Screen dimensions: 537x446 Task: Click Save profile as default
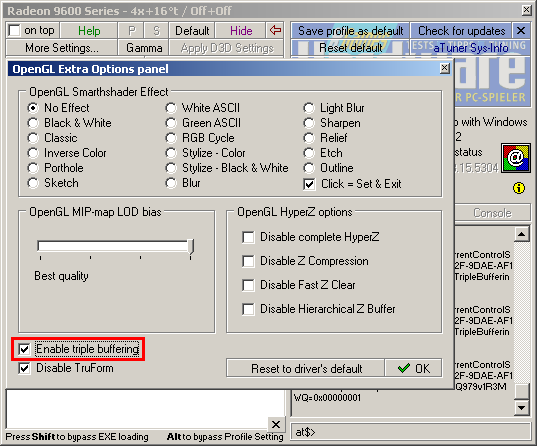[350, 31]
